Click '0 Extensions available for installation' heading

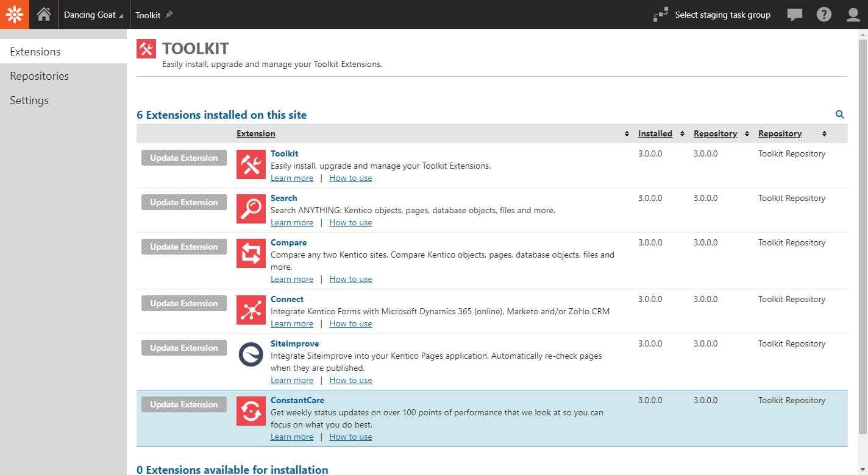click(232, 470)
